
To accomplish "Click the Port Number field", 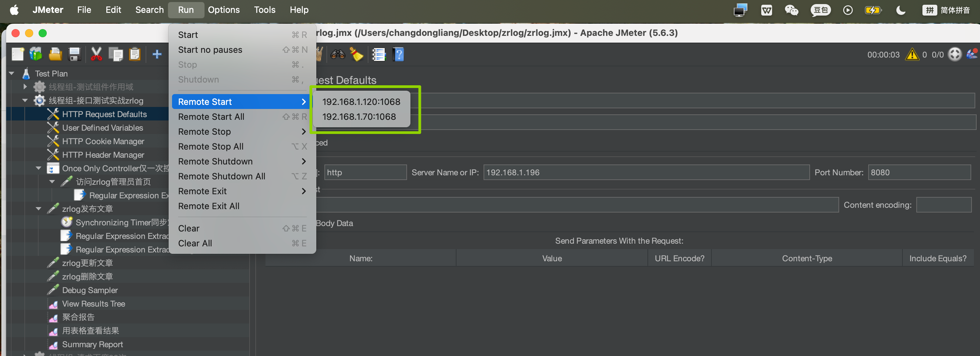I will [x=919, y=172].
